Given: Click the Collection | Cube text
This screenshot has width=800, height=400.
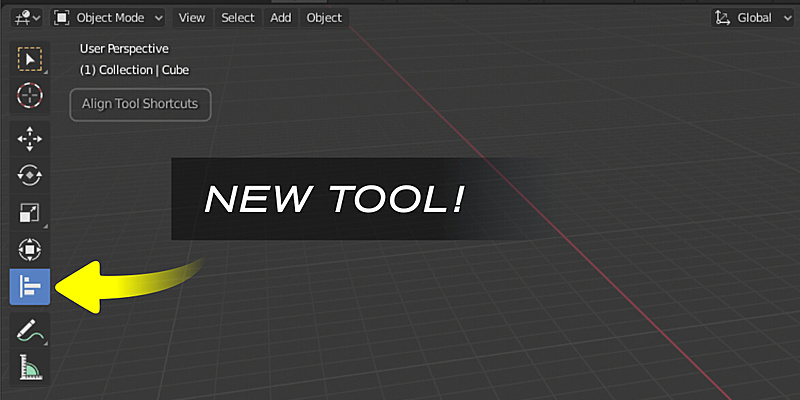Looking at the screenshot, I should (134, 70).
